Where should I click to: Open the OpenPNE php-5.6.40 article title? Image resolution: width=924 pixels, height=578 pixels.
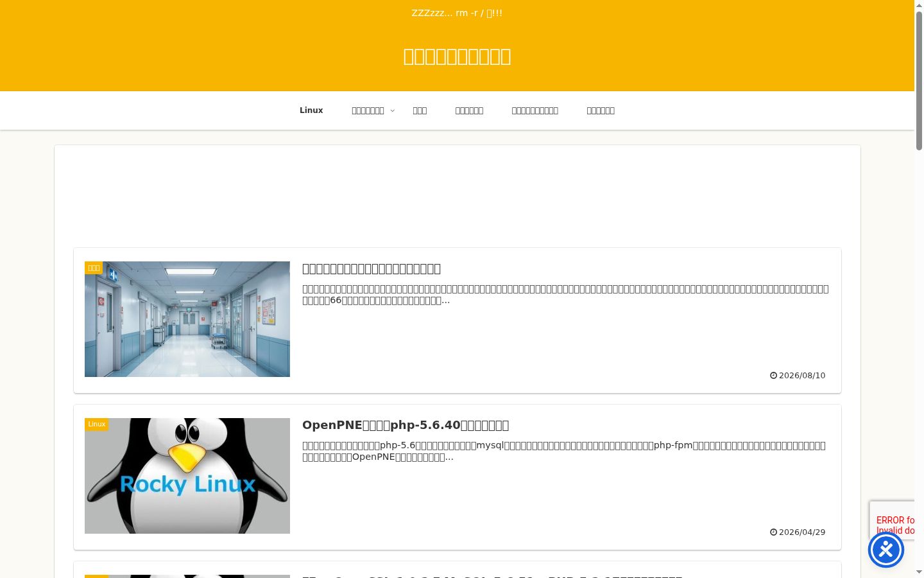point(406,425)
